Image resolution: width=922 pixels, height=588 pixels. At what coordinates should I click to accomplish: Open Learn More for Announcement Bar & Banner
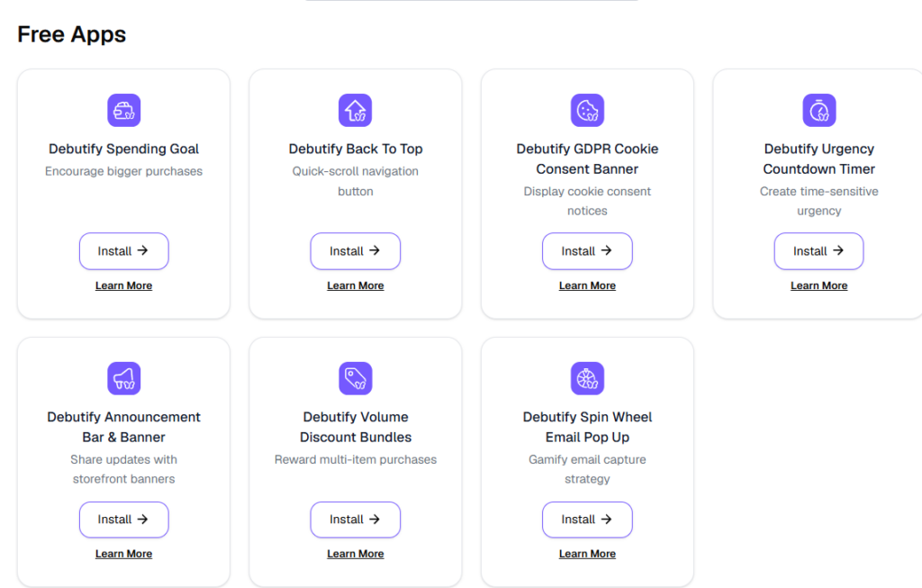[x=123, y=554]
